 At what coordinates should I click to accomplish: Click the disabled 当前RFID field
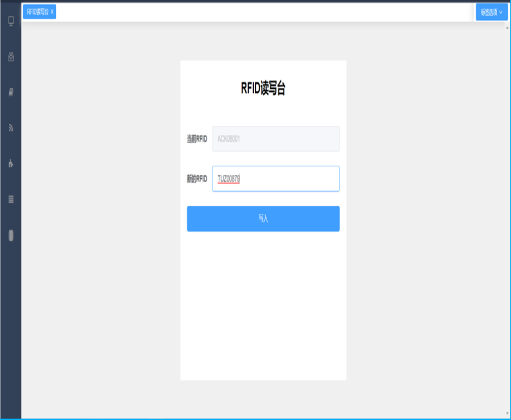coord(275,139)
